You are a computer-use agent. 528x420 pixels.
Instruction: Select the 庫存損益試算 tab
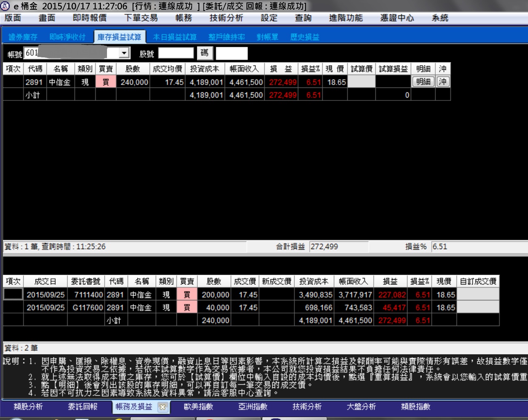(x=119, y=37)
